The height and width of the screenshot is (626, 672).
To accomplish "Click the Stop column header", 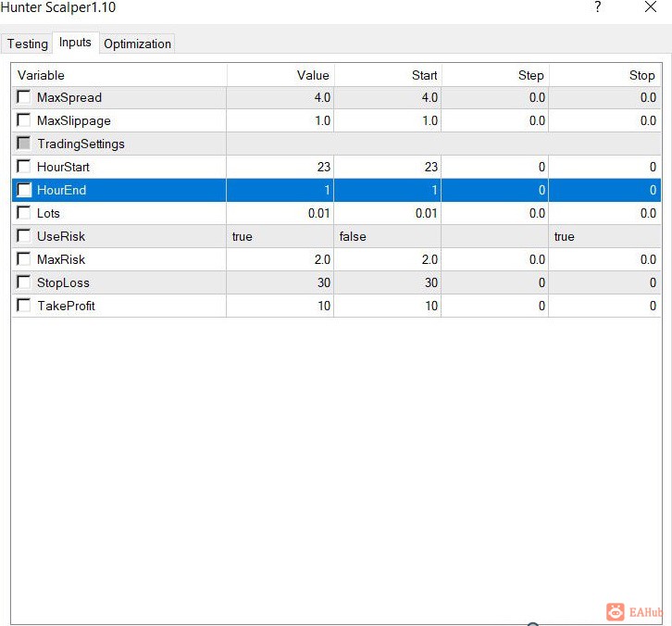I will [x=605, y=75].
